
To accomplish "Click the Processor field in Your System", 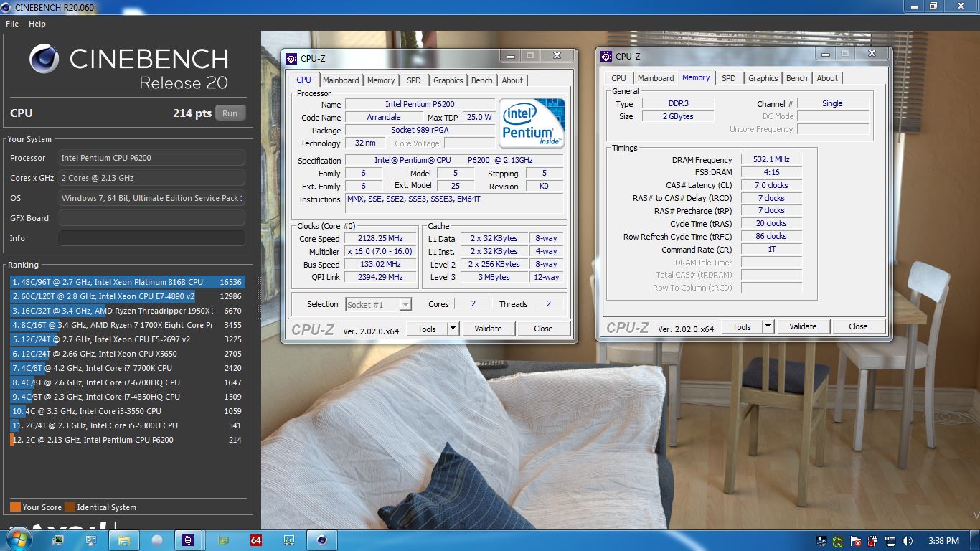I will (x=151, y=158).
